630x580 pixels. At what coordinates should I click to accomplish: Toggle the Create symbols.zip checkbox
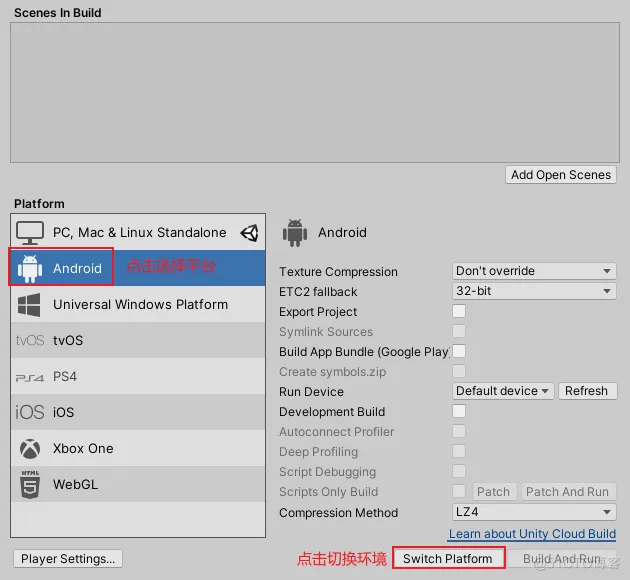click(x=459, y=371)
